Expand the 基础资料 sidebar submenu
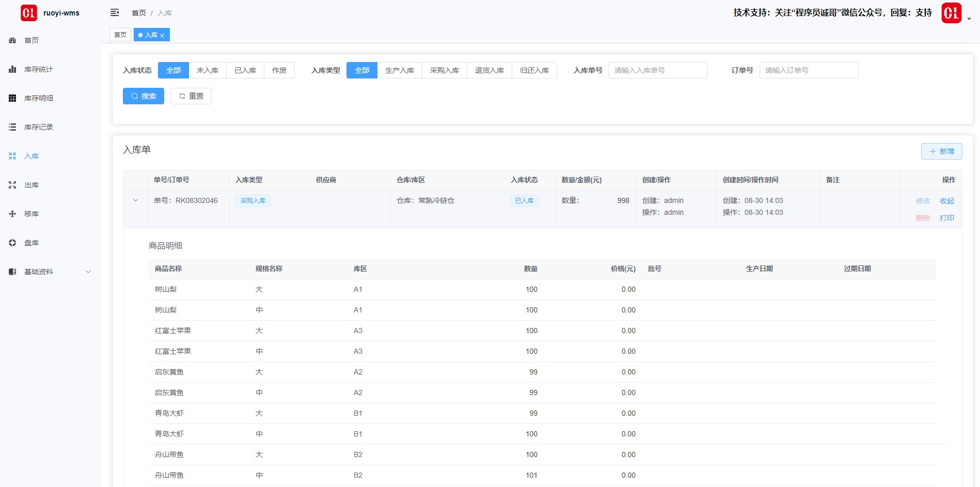Image resolution: width=980 pixels, height=487 pixels. [88, 272]
